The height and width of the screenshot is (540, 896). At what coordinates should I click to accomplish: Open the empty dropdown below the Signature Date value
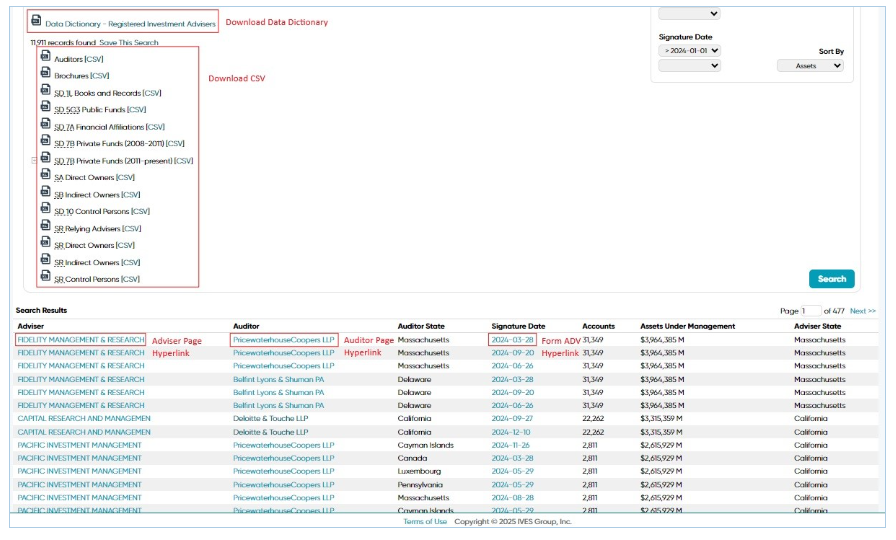(689, 66)
